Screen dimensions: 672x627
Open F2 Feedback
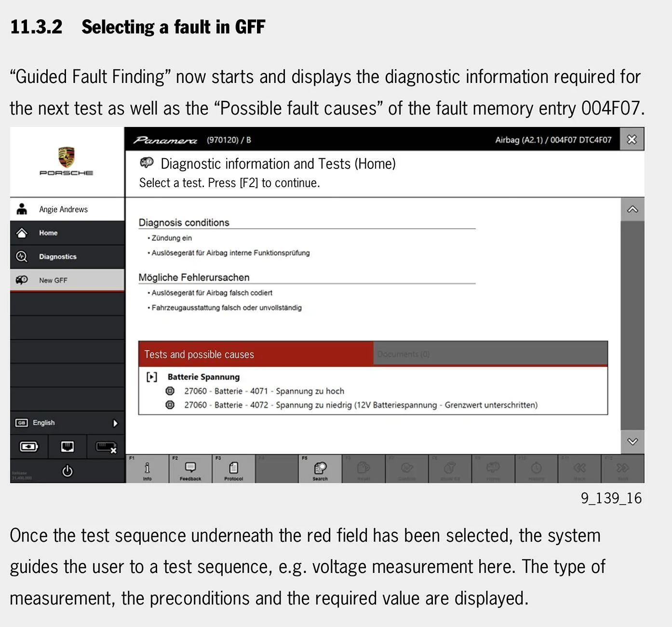(x=190, y=469)
